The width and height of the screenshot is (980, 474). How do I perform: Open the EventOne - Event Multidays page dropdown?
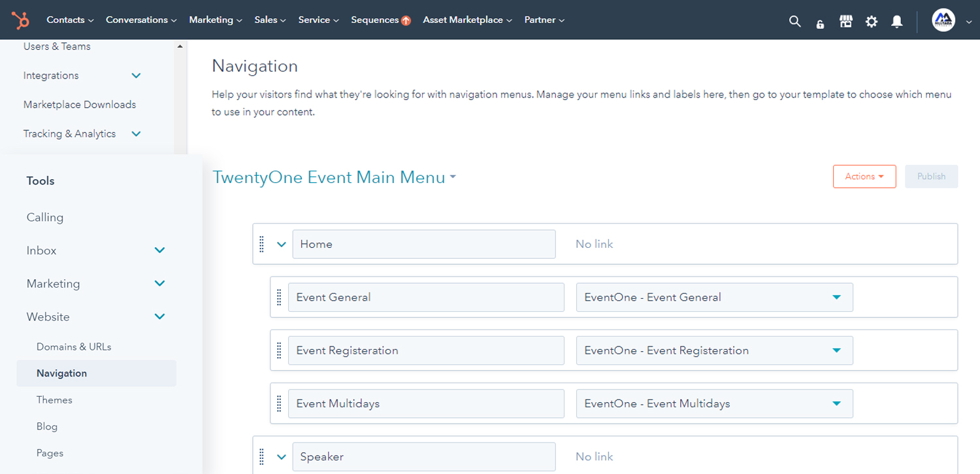(x=715, y=403)
